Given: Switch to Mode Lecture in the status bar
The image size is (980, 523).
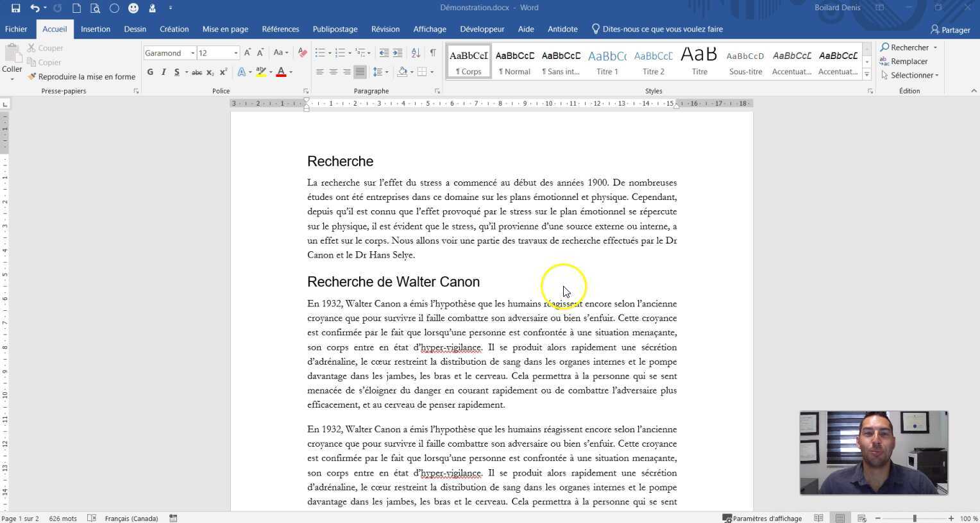Looking at the screenshot, I should 818,518.
